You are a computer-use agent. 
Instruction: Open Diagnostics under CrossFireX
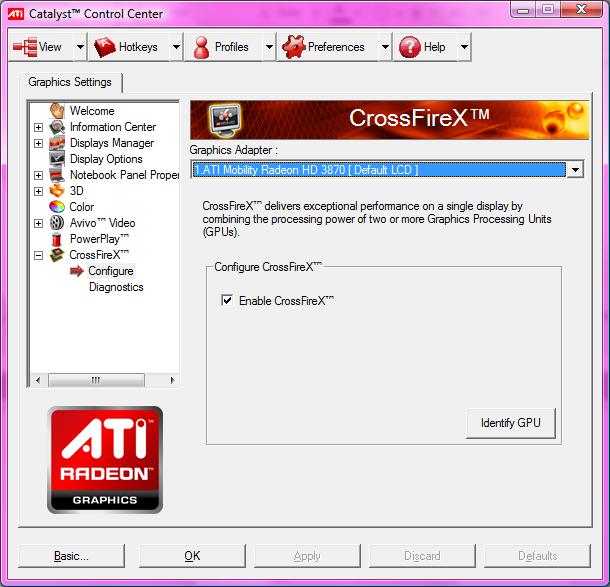pos(116,287)
